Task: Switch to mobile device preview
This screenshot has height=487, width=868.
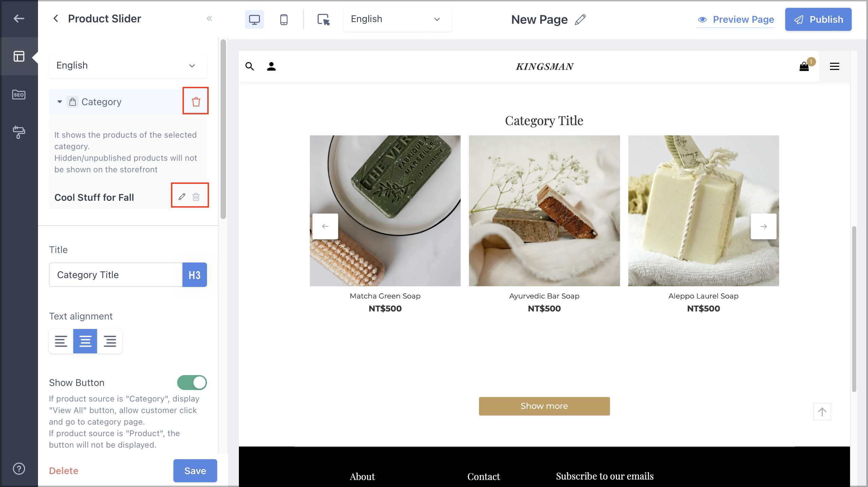Action: tap(284, 19)
